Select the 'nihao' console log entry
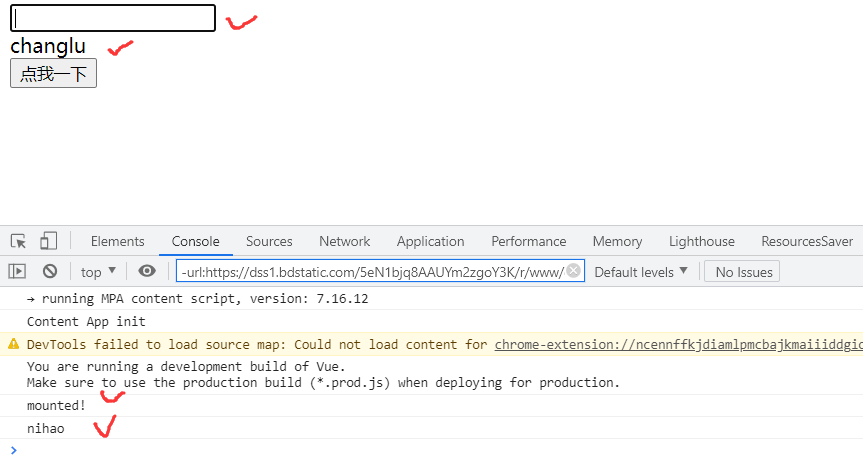Screen dimensions: 863x476 46,429
